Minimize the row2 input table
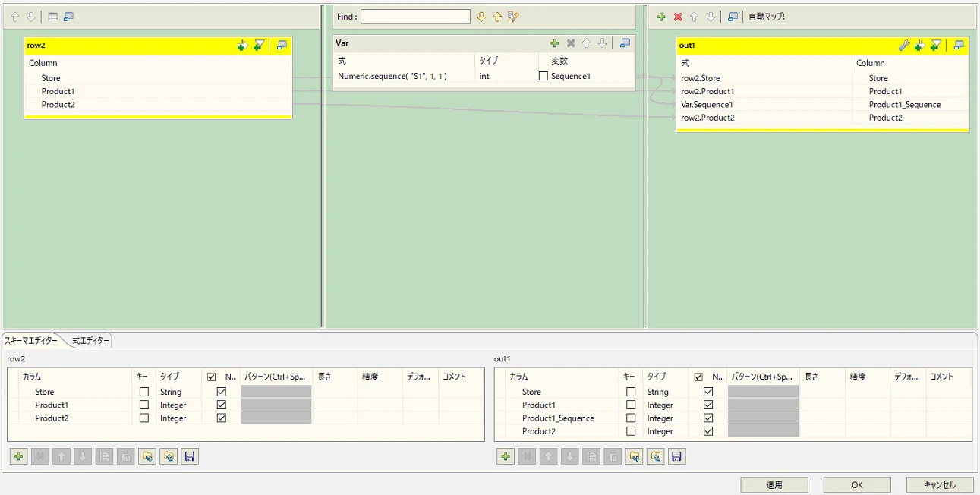 pyautogui.click(x=282, y=46)
